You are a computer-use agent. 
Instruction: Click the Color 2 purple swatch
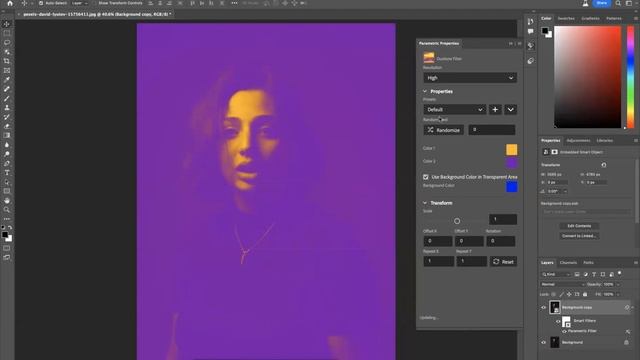[x=511, y=162]
